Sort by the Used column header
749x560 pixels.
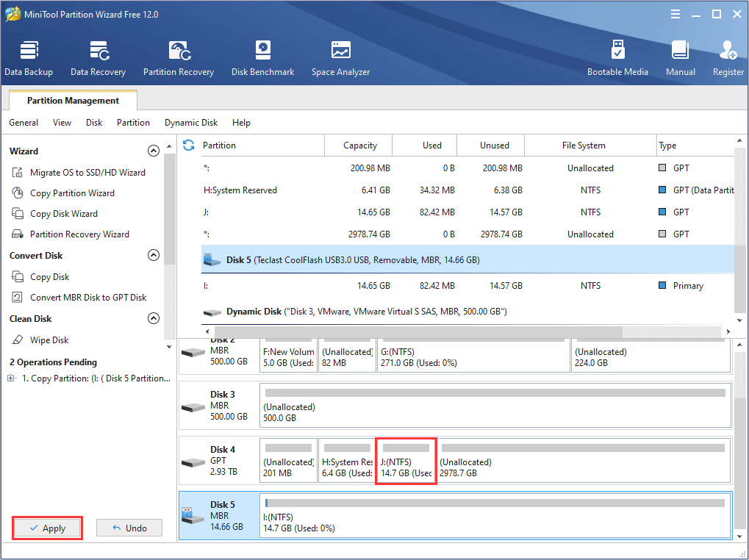(425, 145)
